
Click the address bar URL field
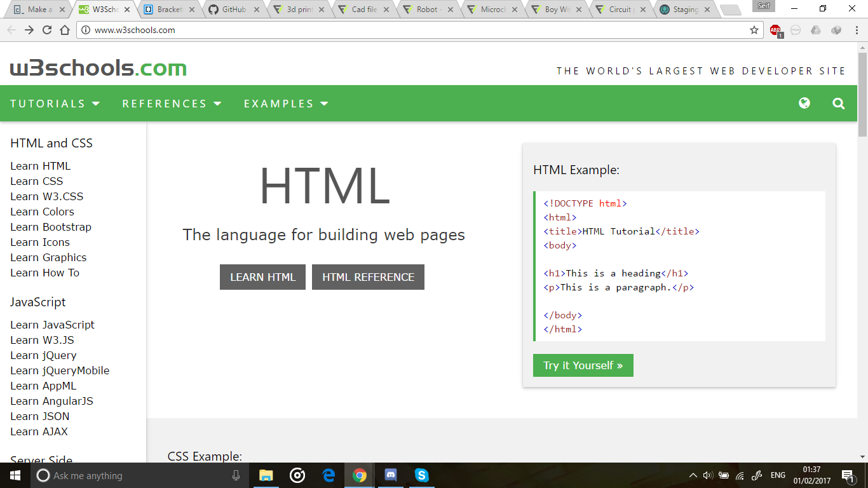pos(419,30)
